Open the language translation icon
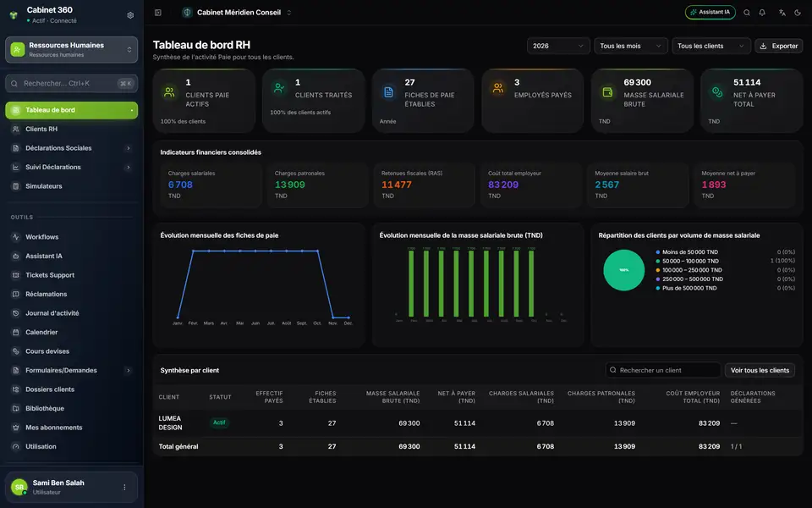812x508 pixels. 782,13
